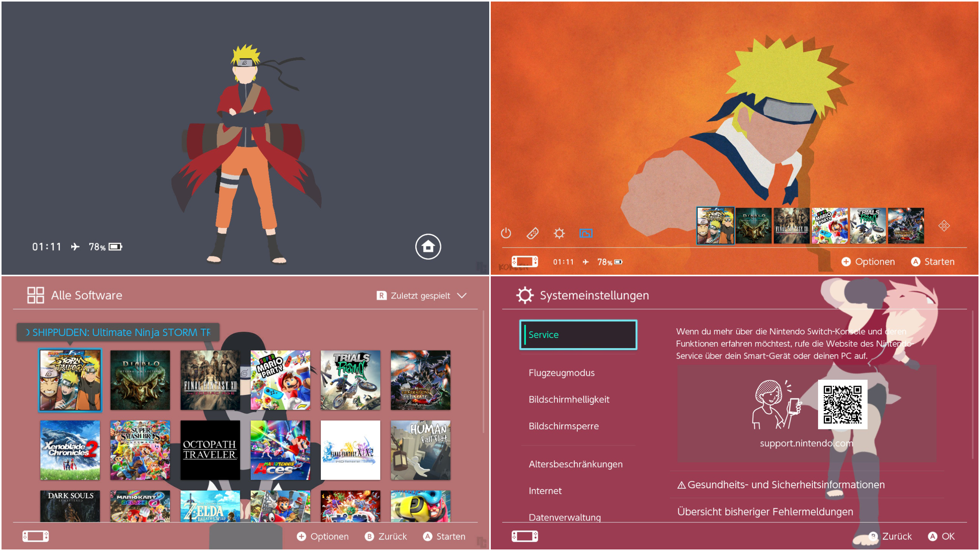Select Octopath Traveler in the software grid
Image resolution: width=980 pixels, height=551 pixels.
click(210, 450)
